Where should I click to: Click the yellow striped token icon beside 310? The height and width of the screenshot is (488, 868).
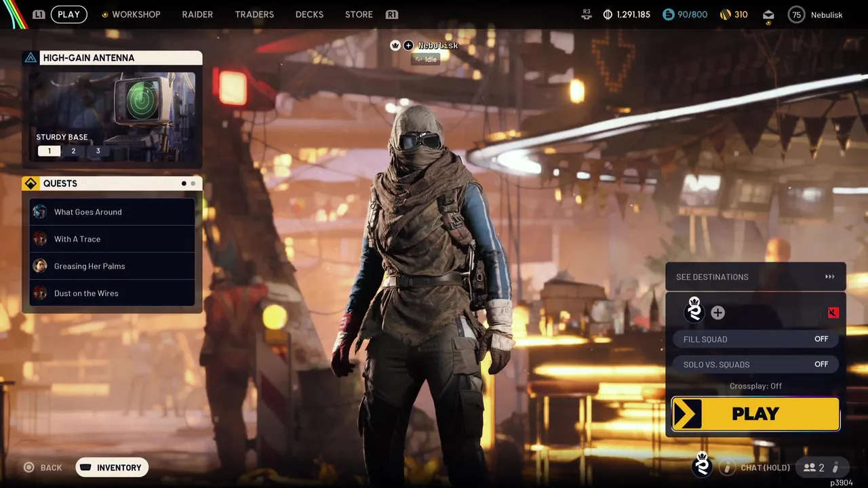[x=726, y=14]
